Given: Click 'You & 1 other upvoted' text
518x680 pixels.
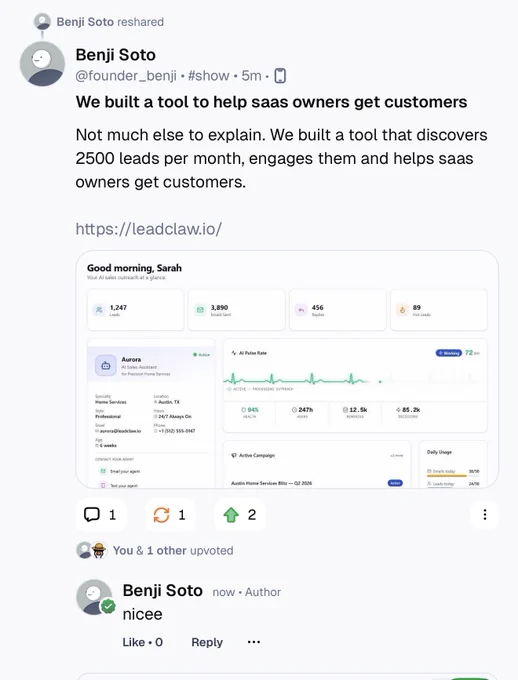Looking at the screenshot, I should pos(173,550).
